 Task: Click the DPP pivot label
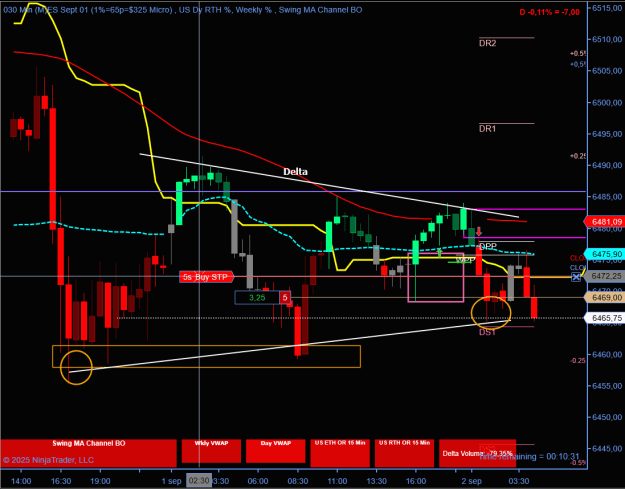pos(488,246)
